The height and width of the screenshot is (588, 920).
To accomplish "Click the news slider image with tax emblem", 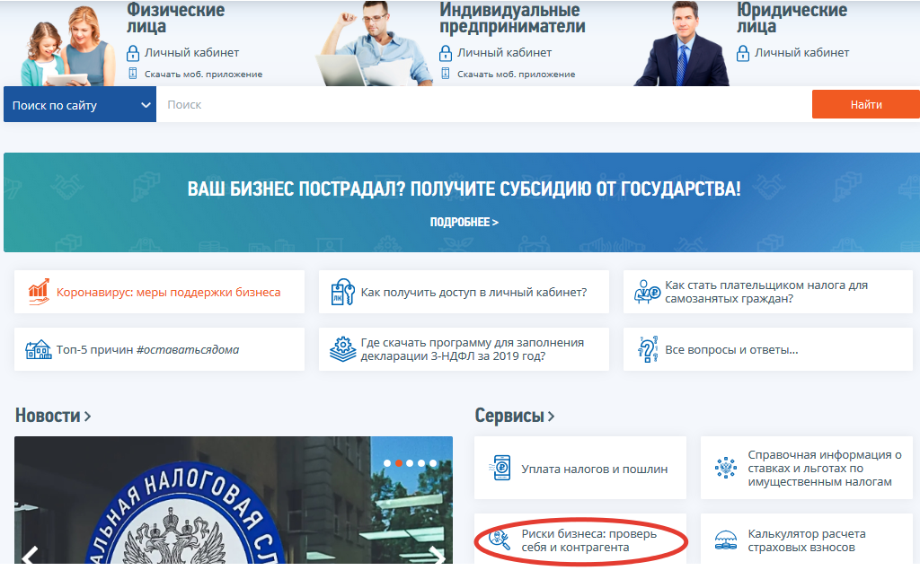I will [234, 500].
